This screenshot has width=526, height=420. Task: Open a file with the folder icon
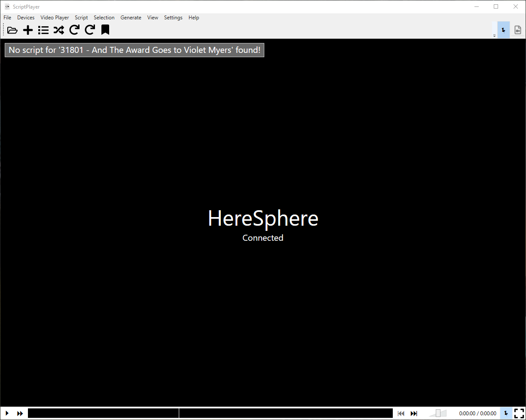[x=12, y=30]
